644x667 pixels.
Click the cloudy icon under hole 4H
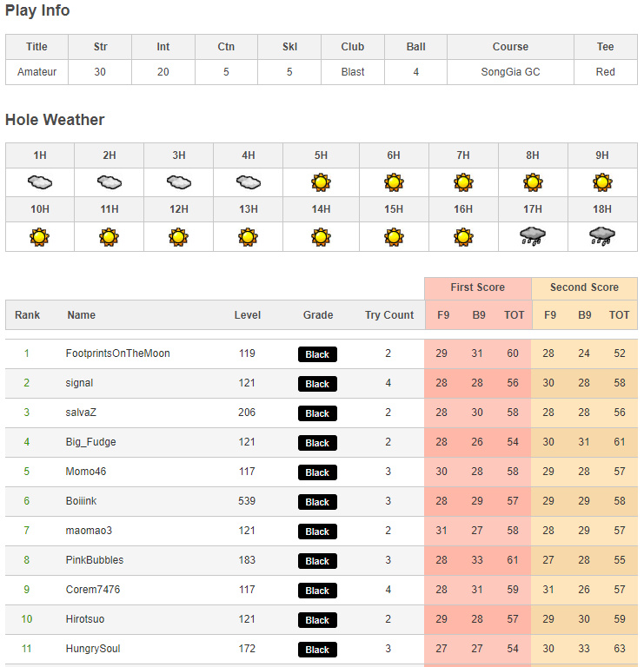click(x=249, y=182)
